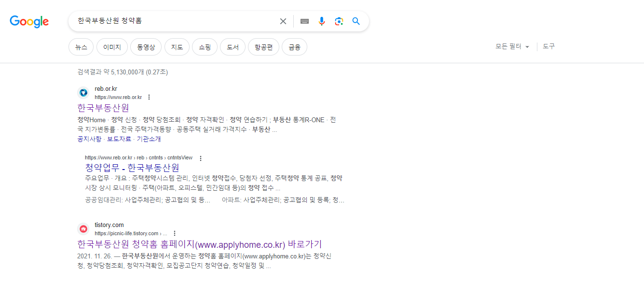Select the 이미지 filter tab
The height and width of the screenshot is (284, 644).
pos(112,47)
